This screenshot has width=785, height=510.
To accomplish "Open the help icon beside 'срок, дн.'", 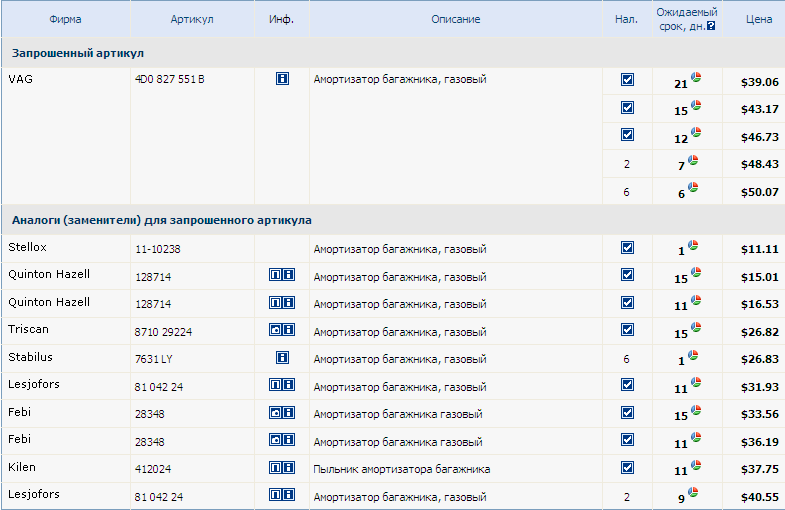I will (x=711, y=26).
